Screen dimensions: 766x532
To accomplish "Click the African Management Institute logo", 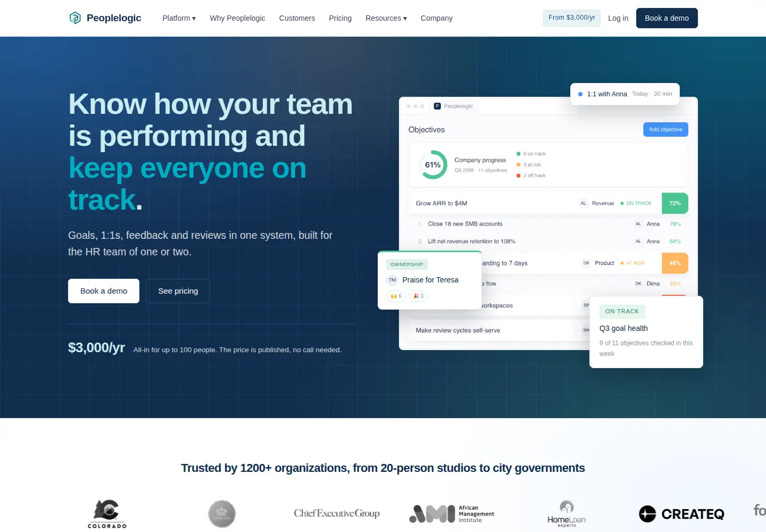I will [x=452, y=514].
